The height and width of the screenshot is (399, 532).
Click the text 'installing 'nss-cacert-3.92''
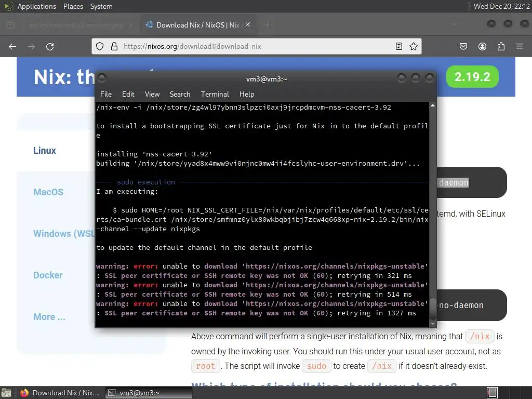tap(154, 154)
